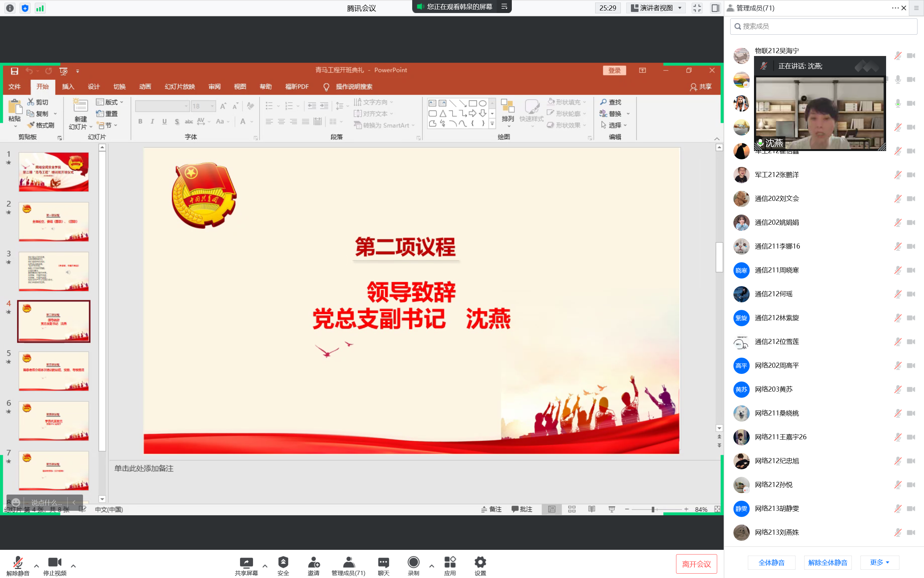
Task: Open the 版式 layout dropdown
Action: (x=110, y=102)
